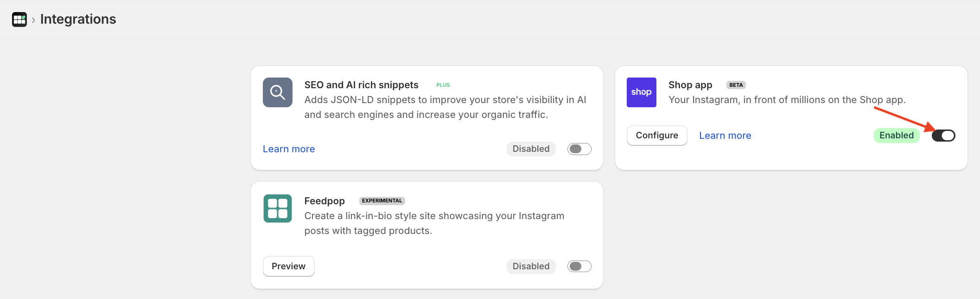Click the PLUS badge on SEO snippets card
980x299 pixels.
tap(442, 85)
